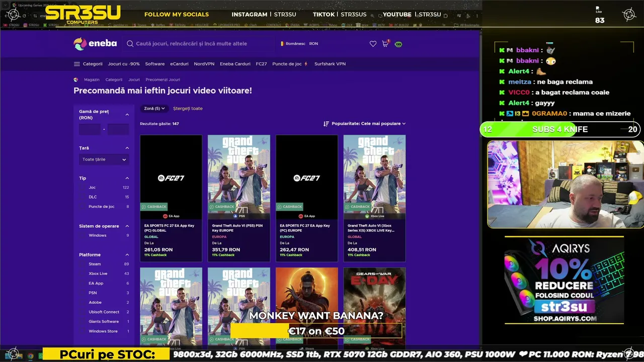Click the browser reload button
Screen dimensions: 644x362
24,16
